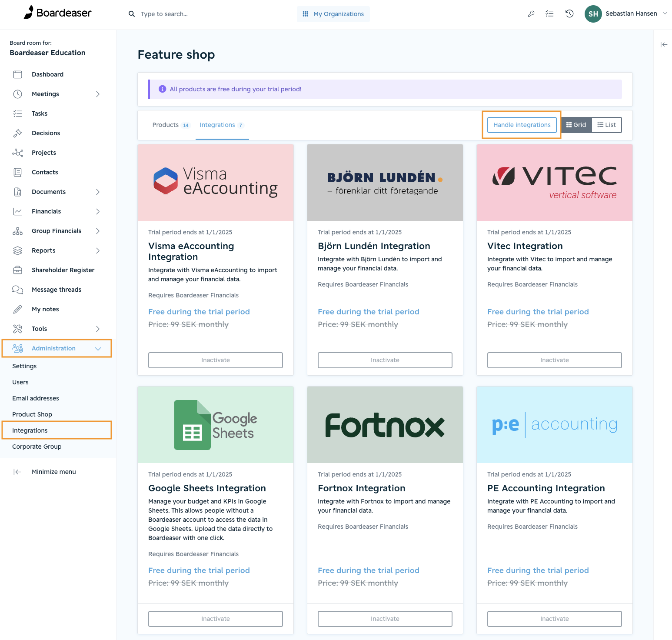
Task: Open the Sebastian Hansen user dropdown
Action: pos(636,13)
